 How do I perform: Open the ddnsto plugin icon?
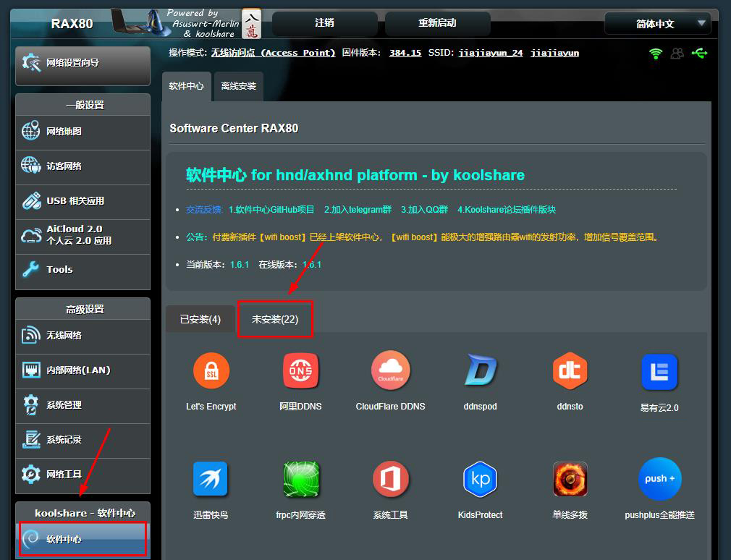[x=570, y=371]
